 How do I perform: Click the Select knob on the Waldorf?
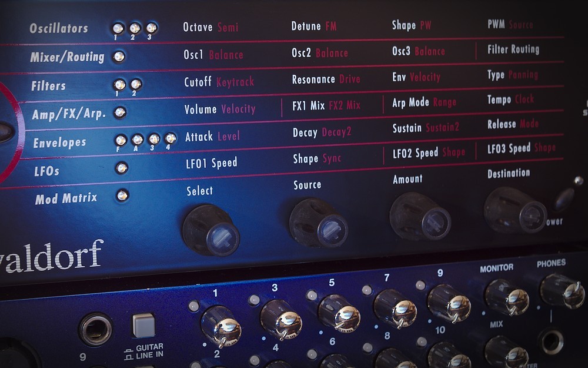[x=211, y=230]
